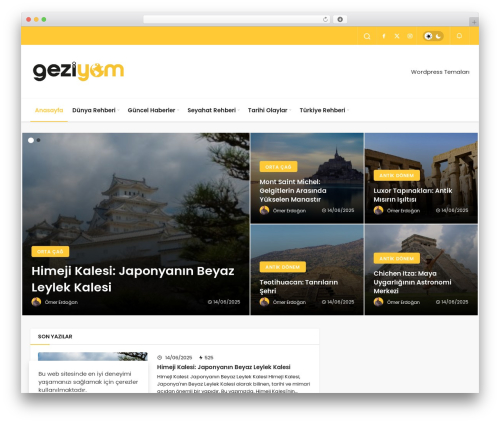This screenshot has width=500, height=423.
Task: Click the 525 view count in Son Yazılar
Action: [x=209, y=358]
